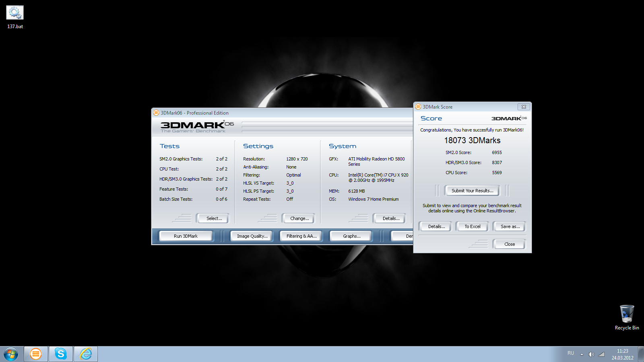
Task: Launch Skype from the taskbar
Action: point(61,354)
